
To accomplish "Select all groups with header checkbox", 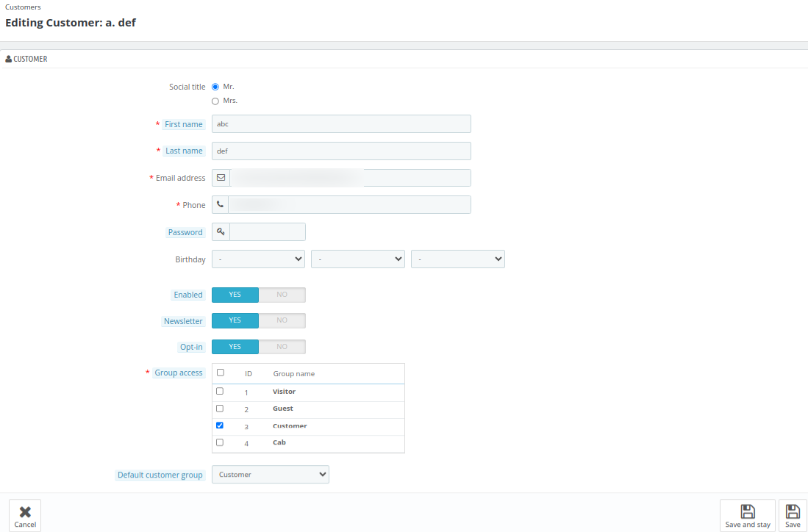I will pyautogui.click(x=221, y=373).
